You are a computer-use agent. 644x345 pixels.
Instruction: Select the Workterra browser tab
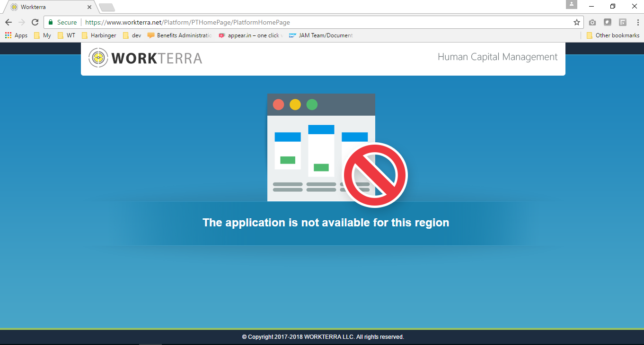pyautogui.click(x=47, y=7)
